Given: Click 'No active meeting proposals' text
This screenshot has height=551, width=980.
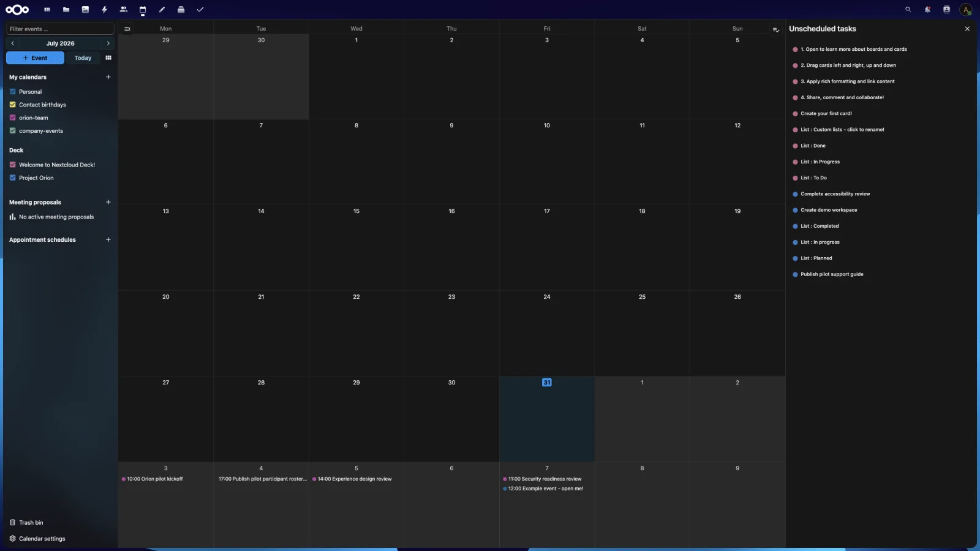Looking at the screenshot, I should pos(56,217).
